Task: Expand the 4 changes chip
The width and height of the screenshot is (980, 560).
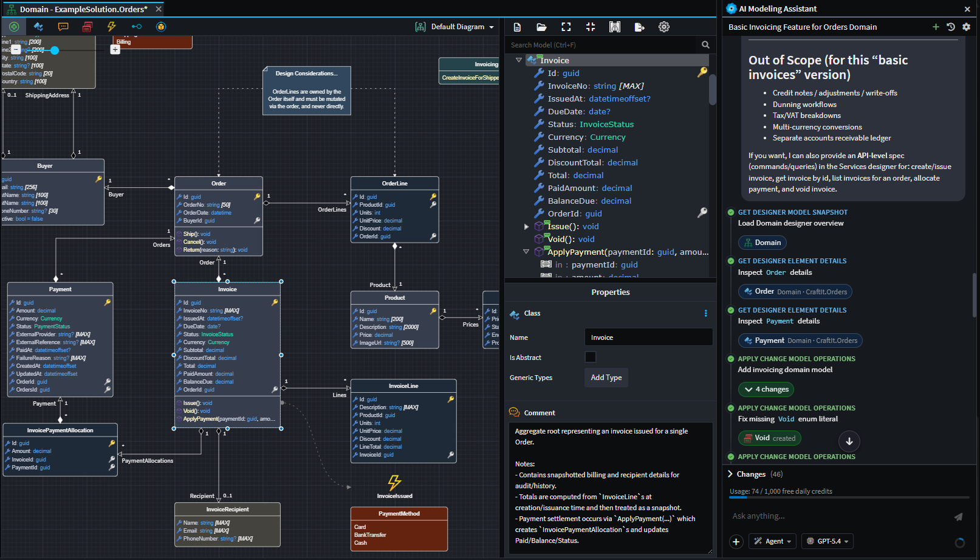Action: (766, 389)
